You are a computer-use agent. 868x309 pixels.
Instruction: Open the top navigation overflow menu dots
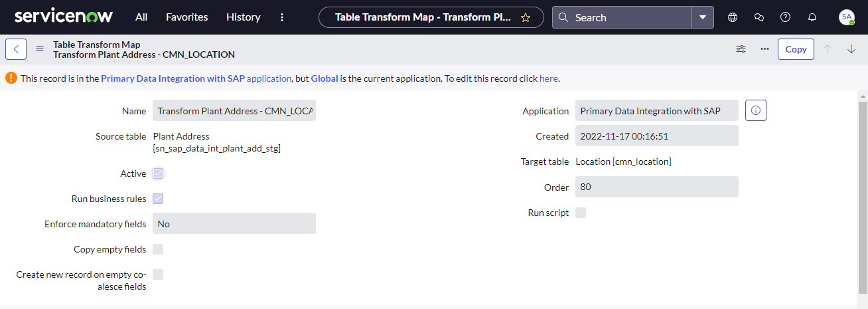[282, 17]
